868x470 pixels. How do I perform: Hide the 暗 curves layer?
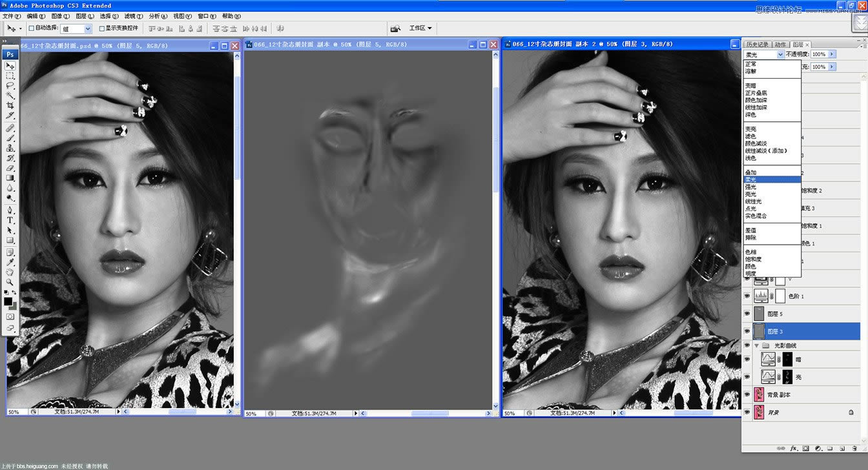[747, 360]
